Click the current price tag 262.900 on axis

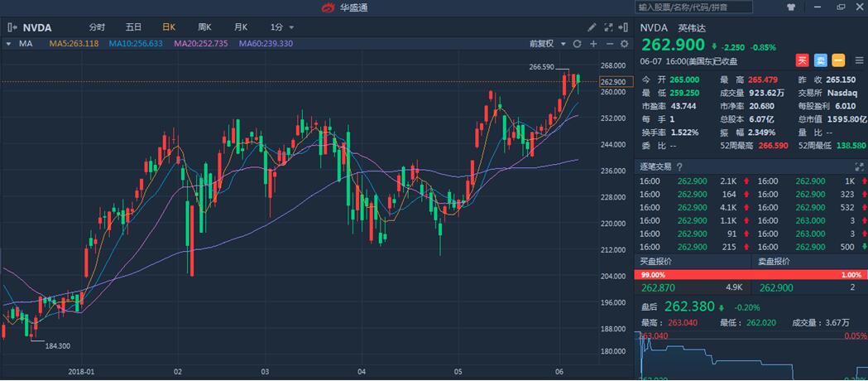pos(616,82)
